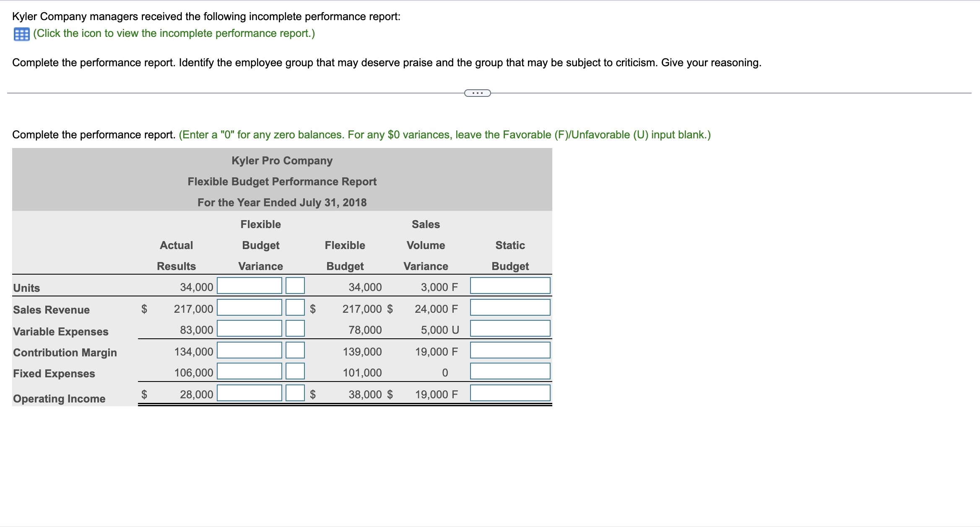Open the incomplete performance report grid icon
980x527 pixels.
(21, 34)
